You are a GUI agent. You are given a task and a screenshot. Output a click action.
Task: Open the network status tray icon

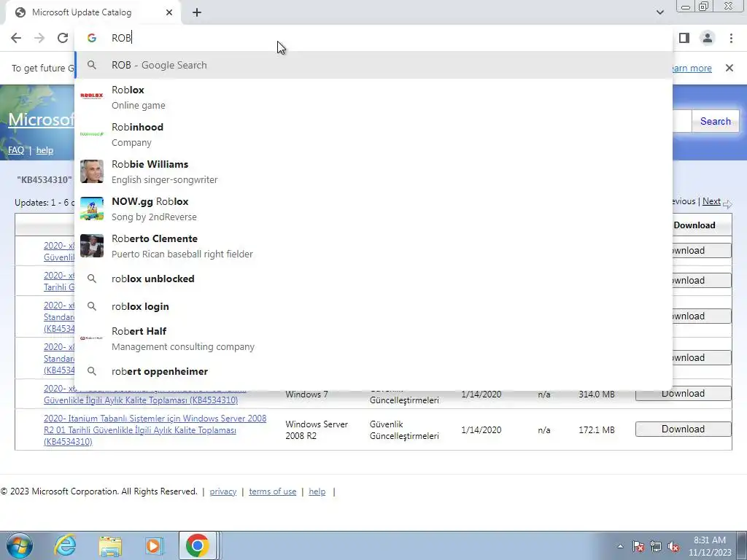[656, 546]
